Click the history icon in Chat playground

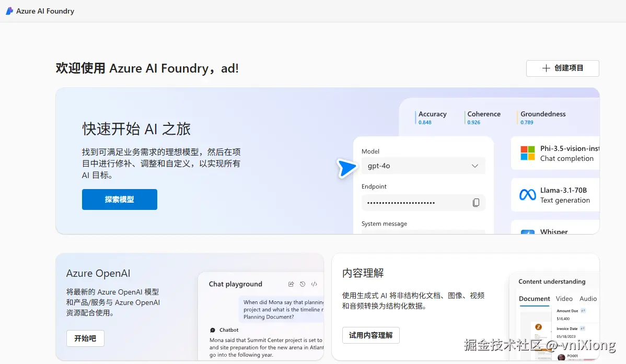coord(303,284)
